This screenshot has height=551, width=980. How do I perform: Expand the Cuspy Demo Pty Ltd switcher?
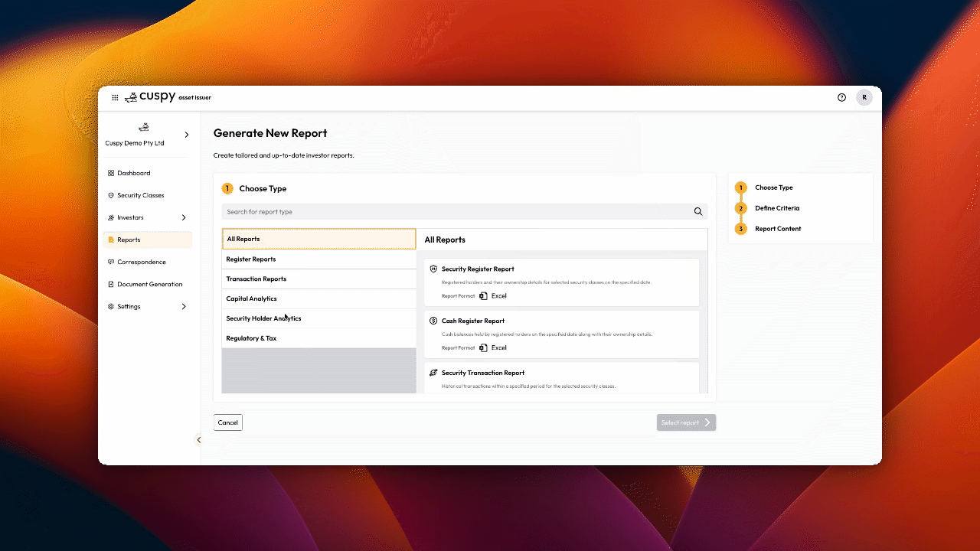tap(186, 135)
